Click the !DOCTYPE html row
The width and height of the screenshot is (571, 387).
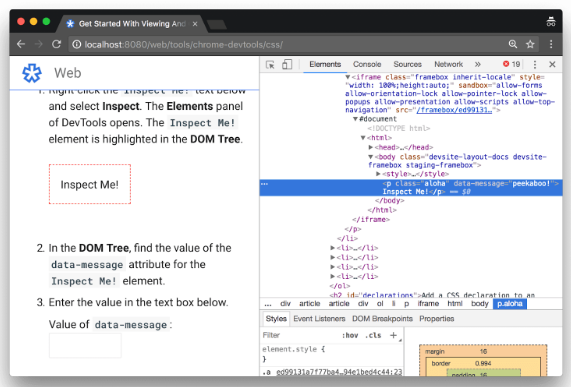point(399,128)
